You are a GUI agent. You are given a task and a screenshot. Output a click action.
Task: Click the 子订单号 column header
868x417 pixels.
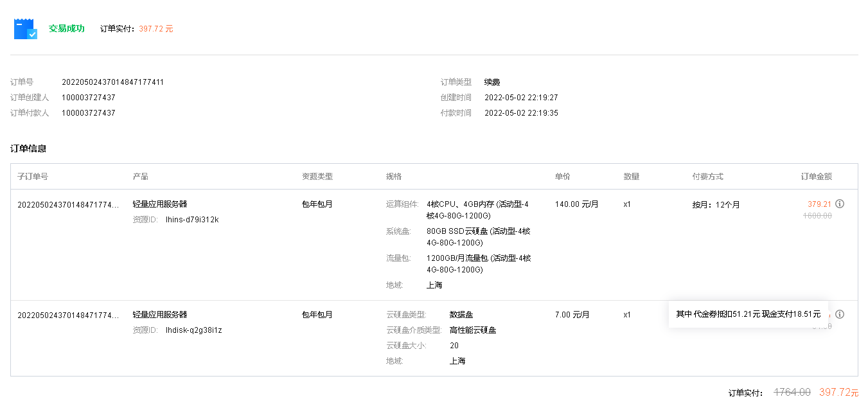click(x=33, y=176)
